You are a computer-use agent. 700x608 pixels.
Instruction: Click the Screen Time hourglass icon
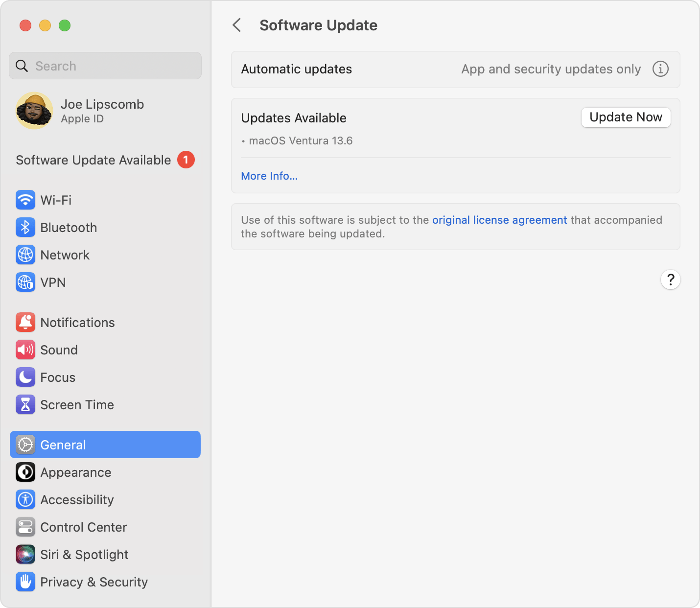click(x=25, y=404)
